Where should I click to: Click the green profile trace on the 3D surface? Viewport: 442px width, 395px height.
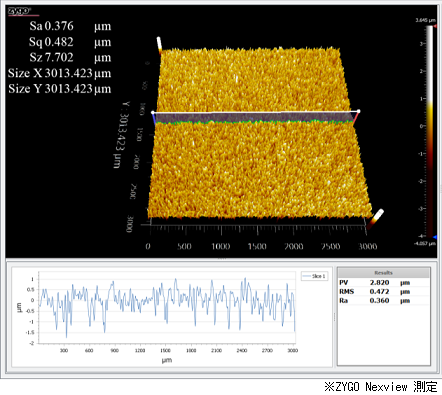click(x=254, y=122)
